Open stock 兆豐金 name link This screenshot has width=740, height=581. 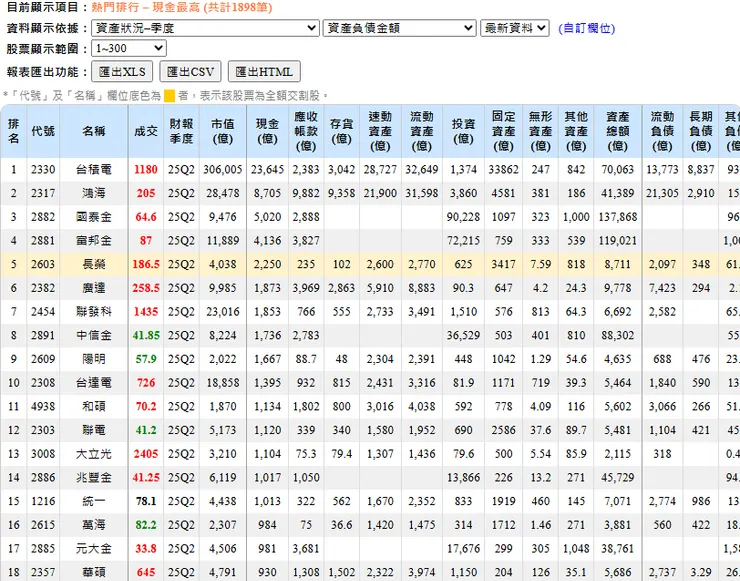click(94, 478)
